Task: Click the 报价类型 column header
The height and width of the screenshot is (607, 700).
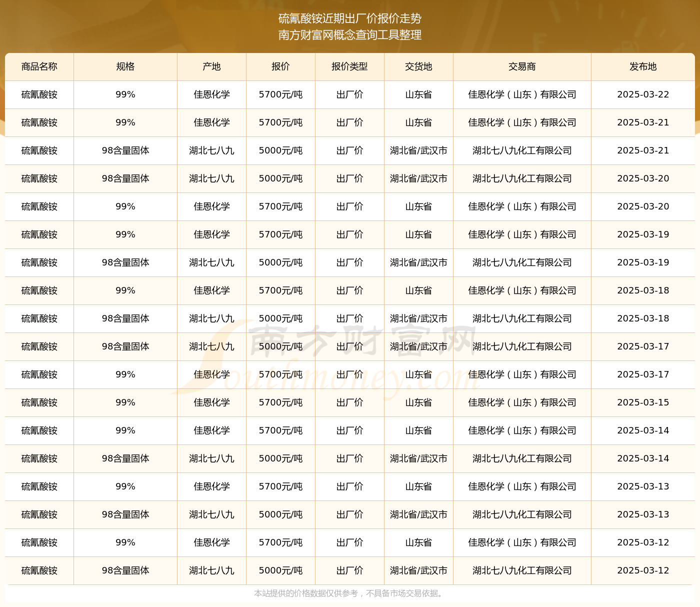Action: pyautogui.click(x=349, y=66)
